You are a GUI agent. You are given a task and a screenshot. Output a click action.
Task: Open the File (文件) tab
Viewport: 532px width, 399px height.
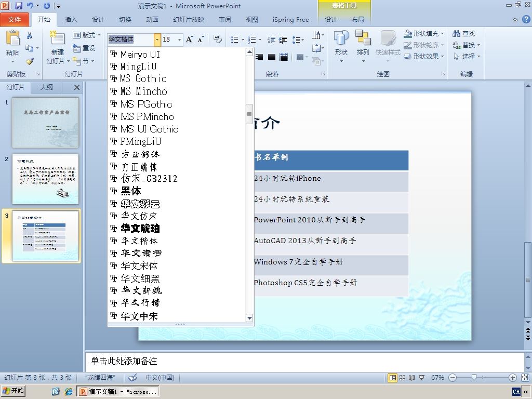pyautogui.click(x=15, y=20)
